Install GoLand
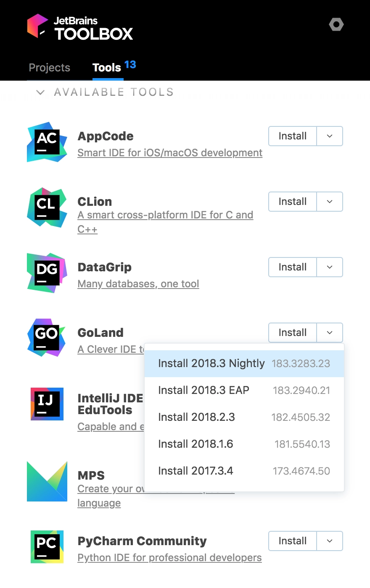Image resolution: width=370 pixels, height=588 pixels. [293, 333]
